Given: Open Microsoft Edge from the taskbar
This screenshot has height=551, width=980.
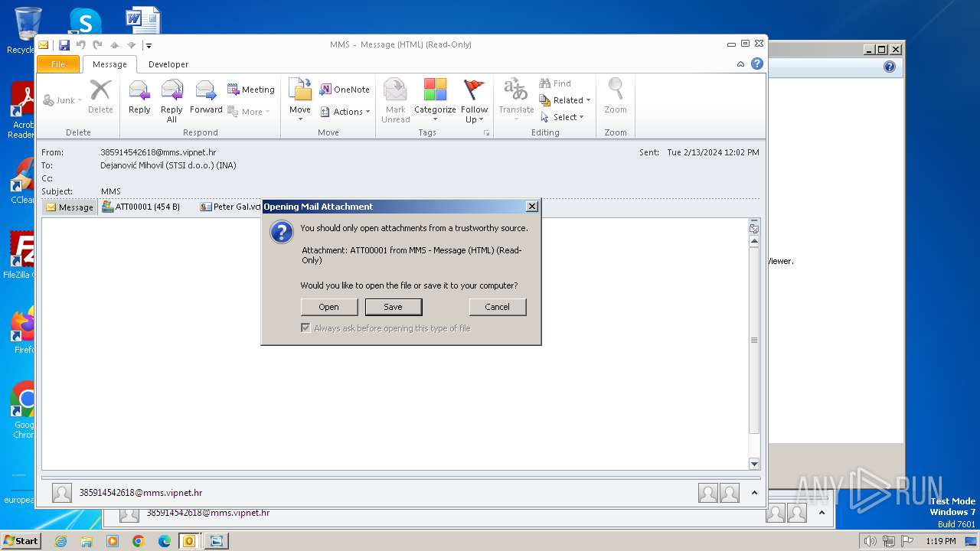Looking at the screenshot, I should pyautogui.click(x=165, y=541).
